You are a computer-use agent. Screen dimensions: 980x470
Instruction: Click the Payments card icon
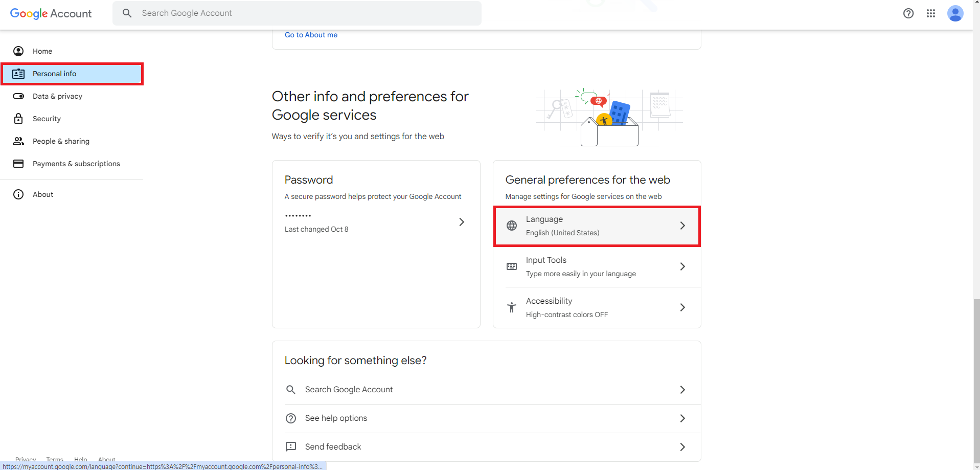coord(18,164)
